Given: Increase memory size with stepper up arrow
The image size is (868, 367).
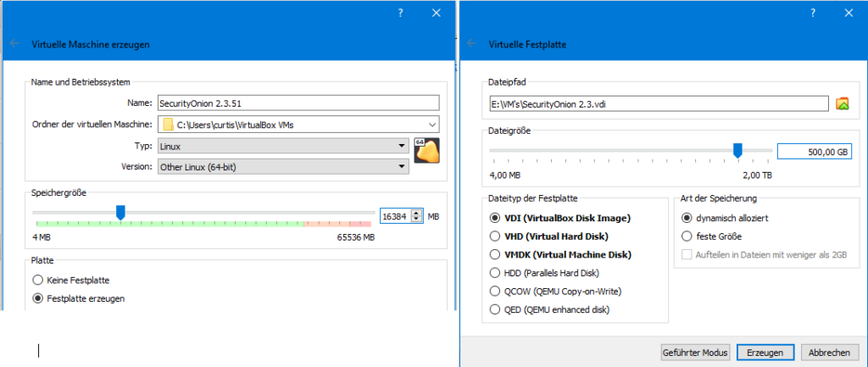Looking at the screenshot, I should tap(417, 213).
